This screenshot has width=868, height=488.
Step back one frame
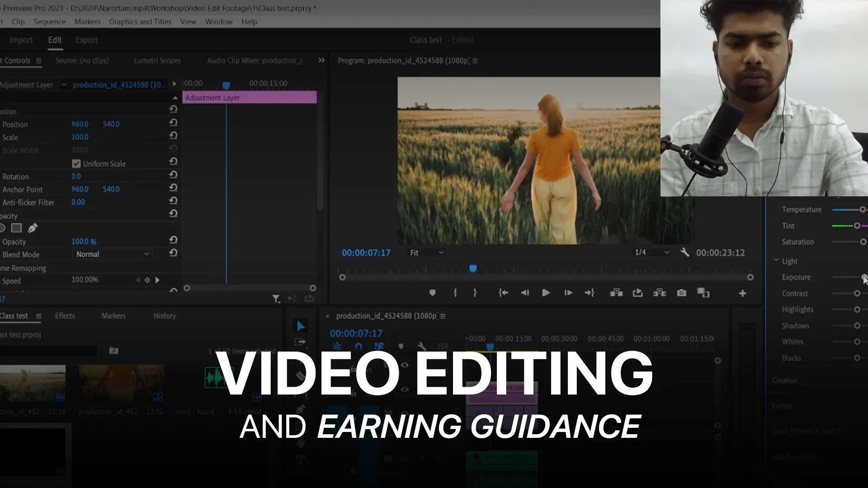click(524, 293)
